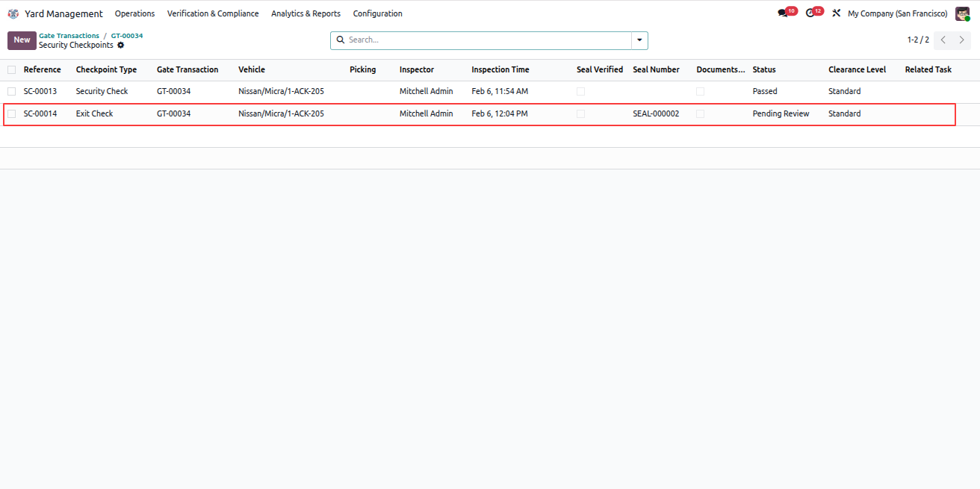Expand the search options dropdown arrow

pos(639,40)
